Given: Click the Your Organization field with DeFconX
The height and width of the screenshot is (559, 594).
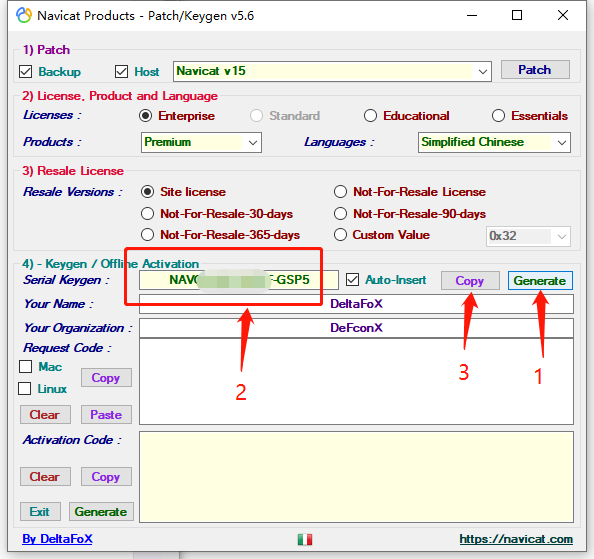Looking at the screenshot, I should pyautogui.click(x=356, y=328).
